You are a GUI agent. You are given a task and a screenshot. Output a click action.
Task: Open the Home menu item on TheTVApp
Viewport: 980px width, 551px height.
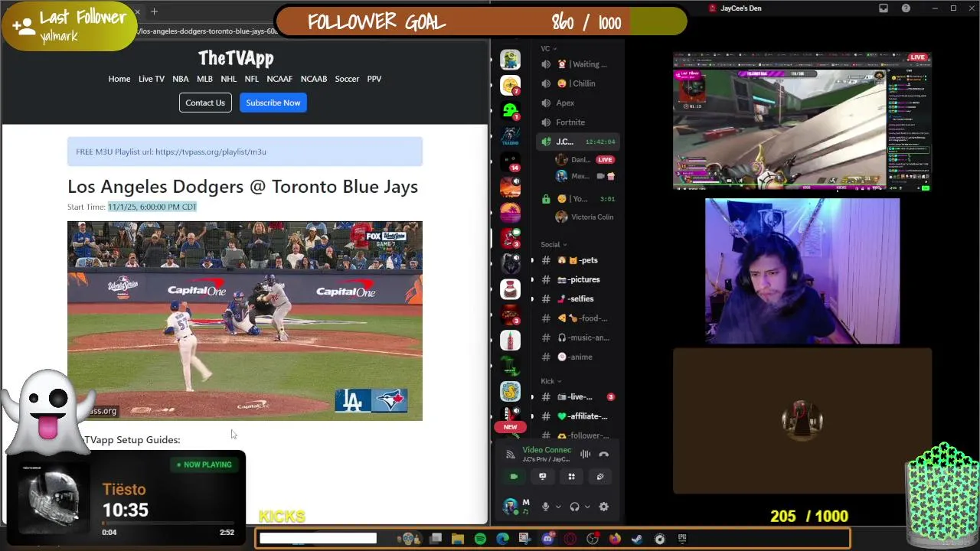click(119, 79)
